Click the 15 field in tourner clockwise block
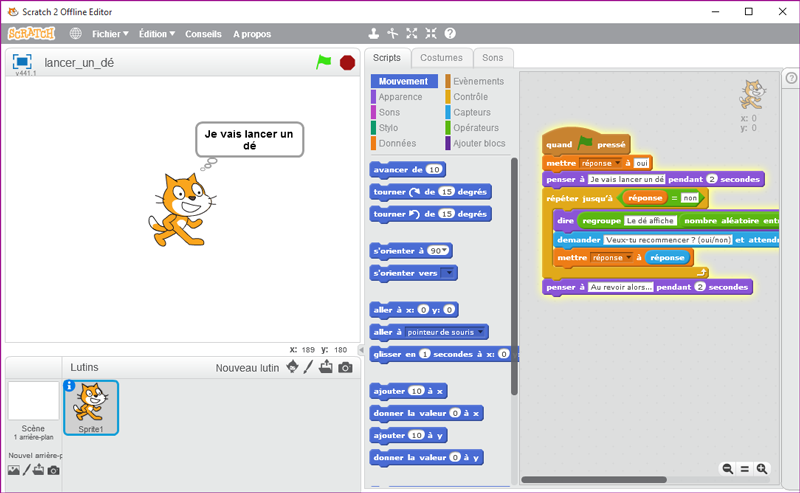 click(446, 192)
